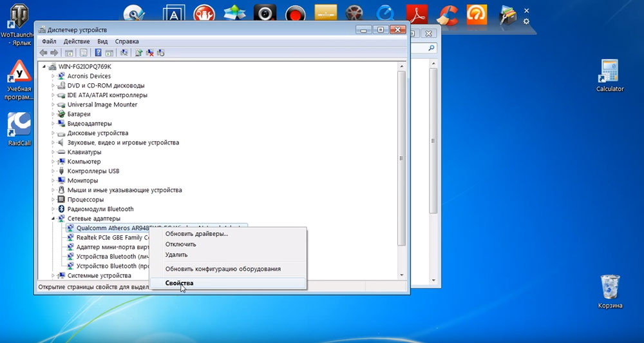Select the Мониторы tree item
Viewport: 644px width, 343px height.
click(82, 181)
